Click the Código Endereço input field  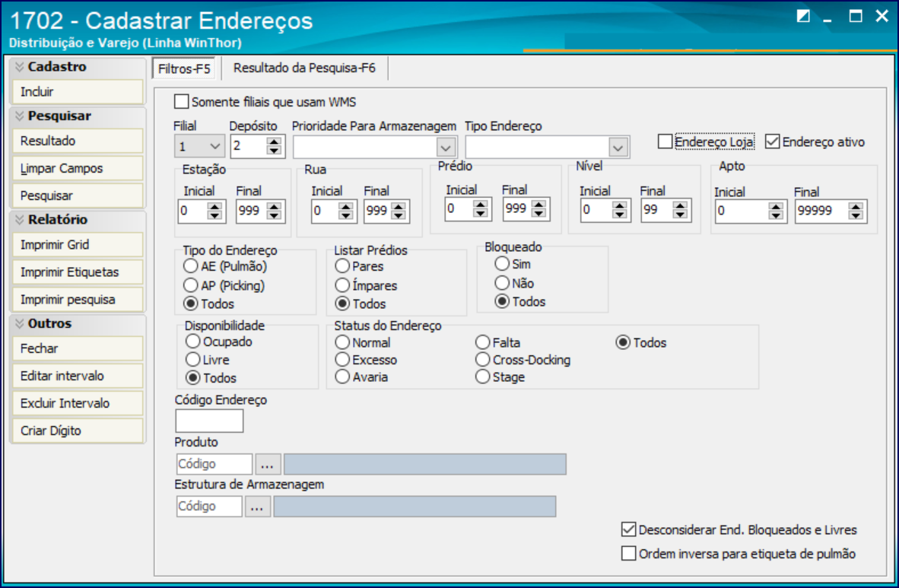(209, 421)
